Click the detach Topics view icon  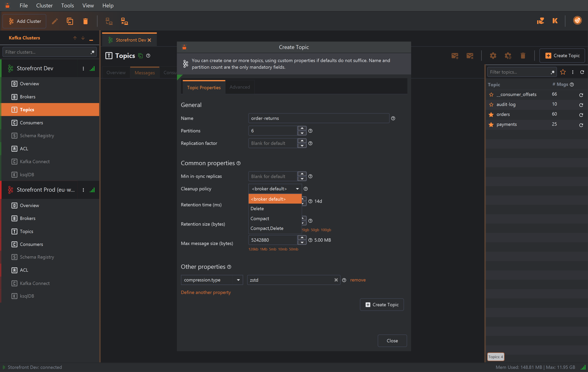coord(140,56)
